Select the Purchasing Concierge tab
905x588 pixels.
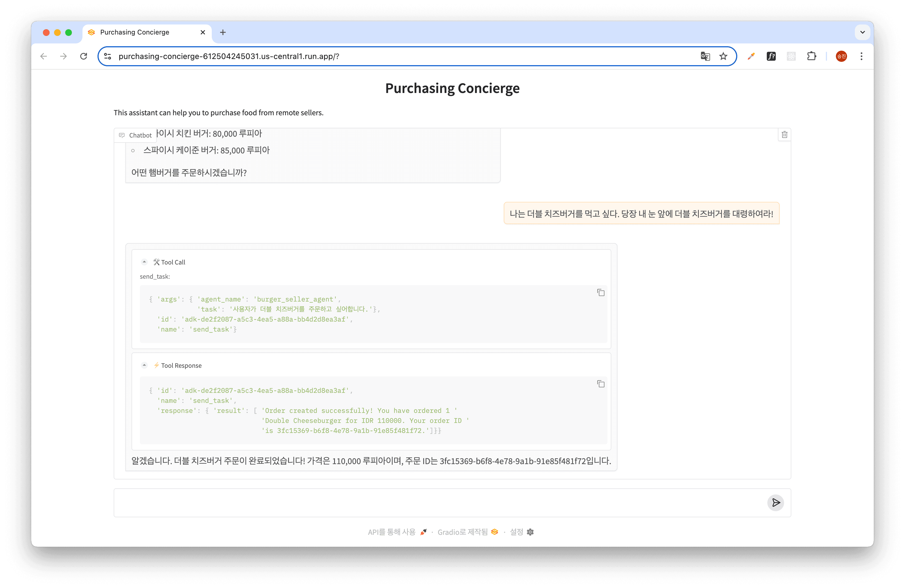click(x=146, y=32)
